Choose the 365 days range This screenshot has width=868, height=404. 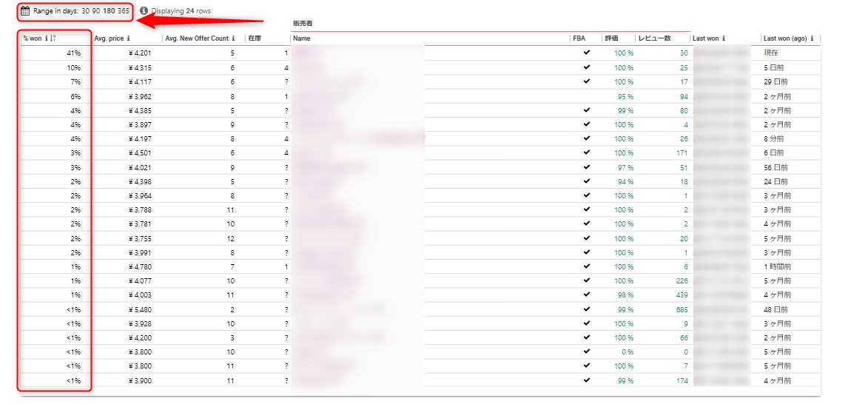pyautogui.click(x=123, y=11)
